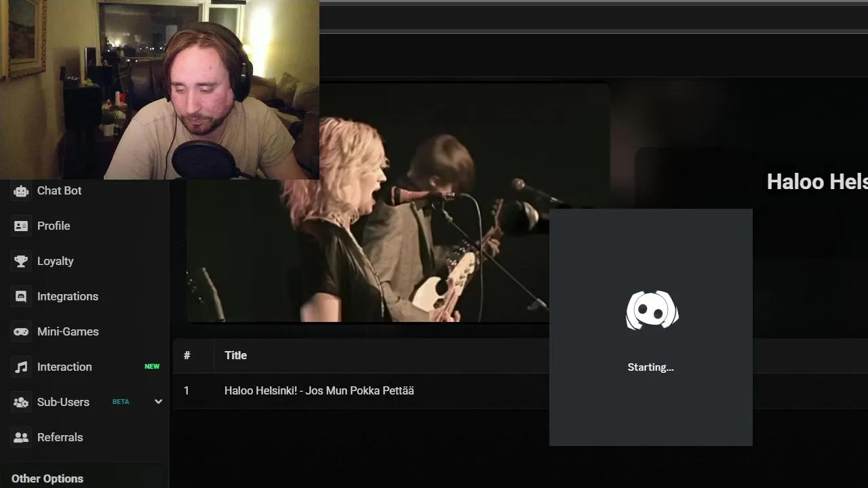
Task: Click the Sub-Users people icon
Action: 21,402
